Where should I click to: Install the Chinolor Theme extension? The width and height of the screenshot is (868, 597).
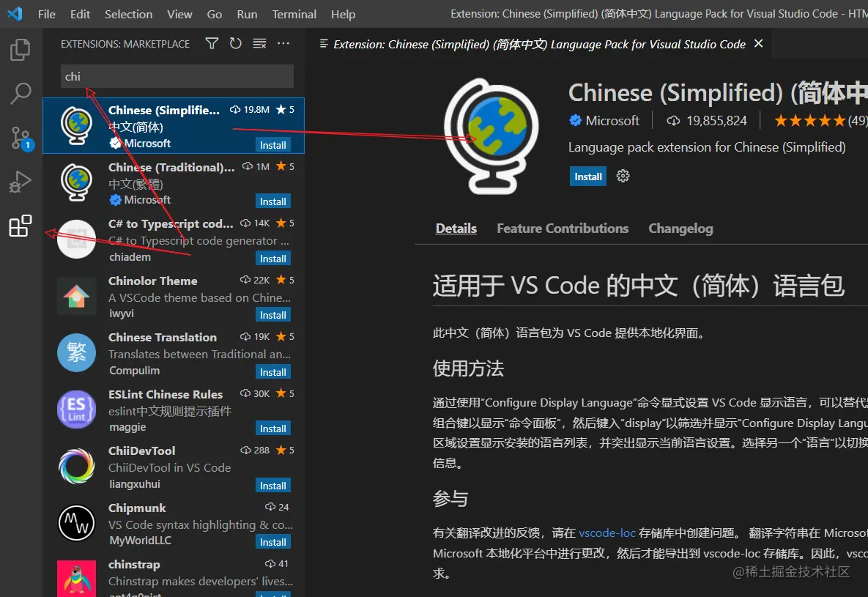click(273, 314)
